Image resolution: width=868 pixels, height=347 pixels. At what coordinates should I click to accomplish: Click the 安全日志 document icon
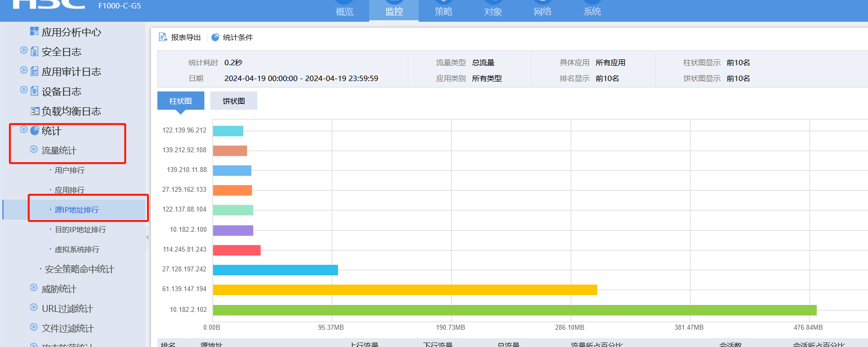(34, 51)
